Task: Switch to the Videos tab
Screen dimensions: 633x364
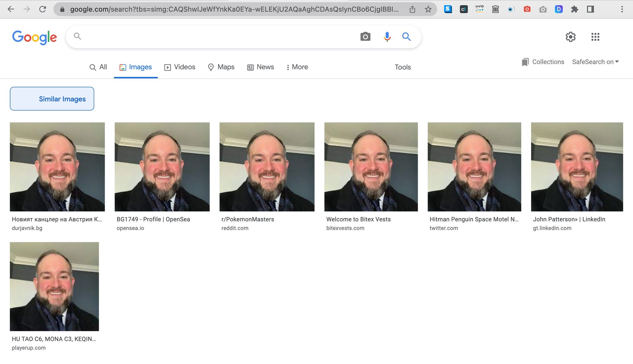Action: click(x=180, y=67)
